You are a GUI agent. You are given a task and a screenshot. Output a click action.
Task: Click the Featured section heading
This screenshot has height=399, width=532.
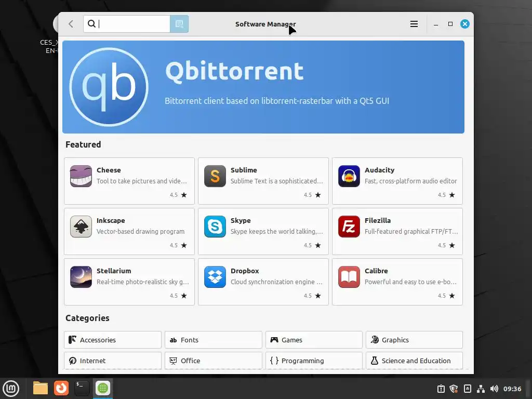(x=83, y=144)
